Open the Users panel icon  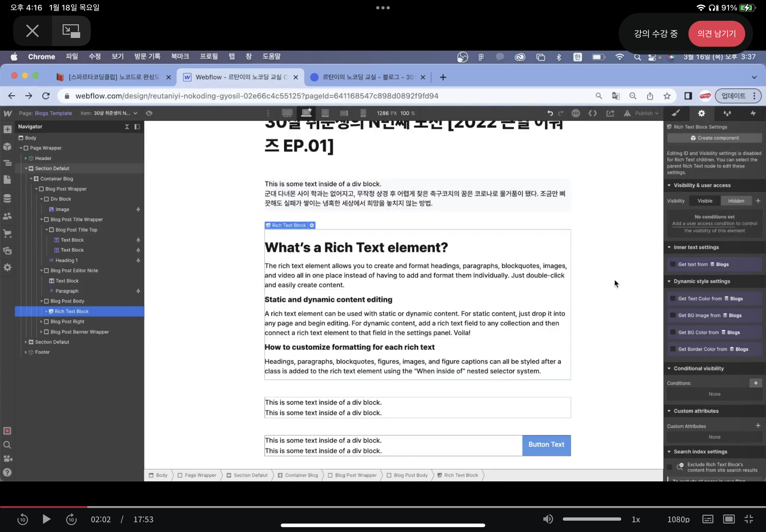(7, 216)
